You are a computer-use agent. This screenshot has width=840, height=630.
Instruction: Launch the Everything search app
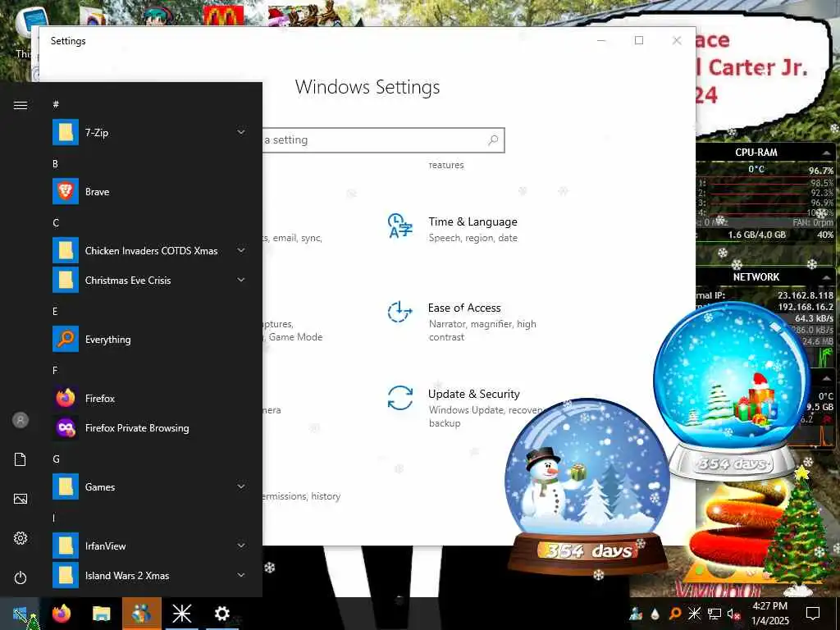click(150, 339)
